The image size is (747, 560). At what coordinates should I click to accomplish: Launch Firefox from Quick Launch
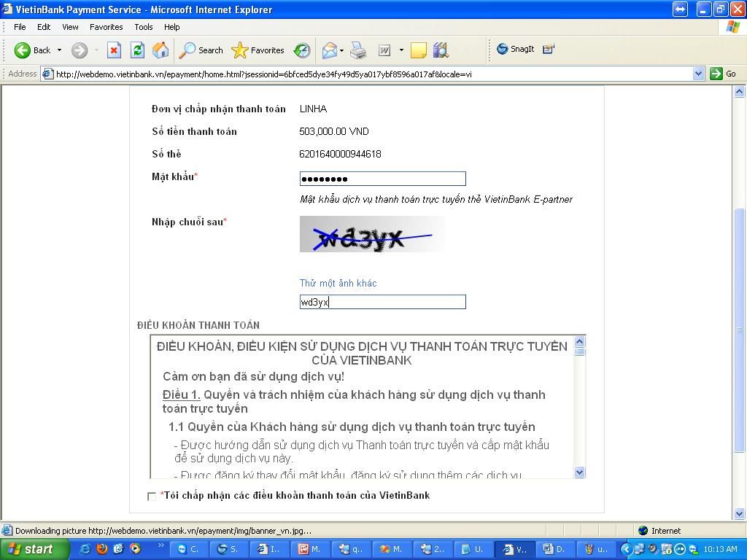[102, 549]
